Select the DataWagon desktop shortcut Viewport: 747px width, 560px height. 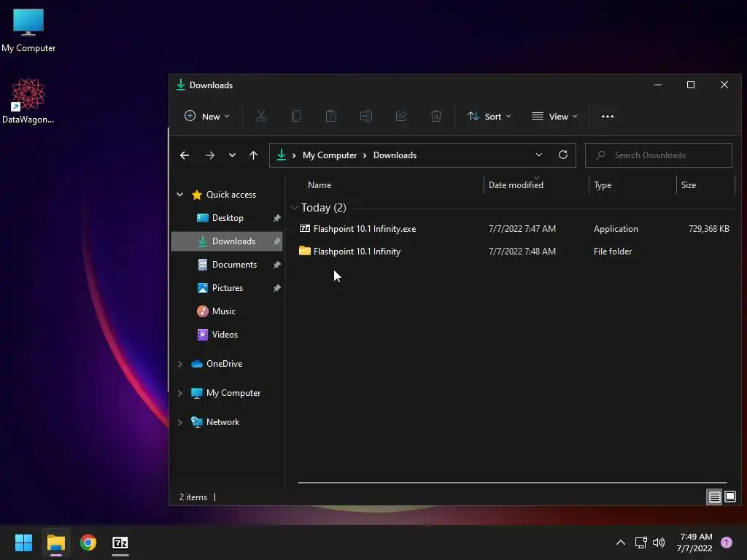click(28, 101)
